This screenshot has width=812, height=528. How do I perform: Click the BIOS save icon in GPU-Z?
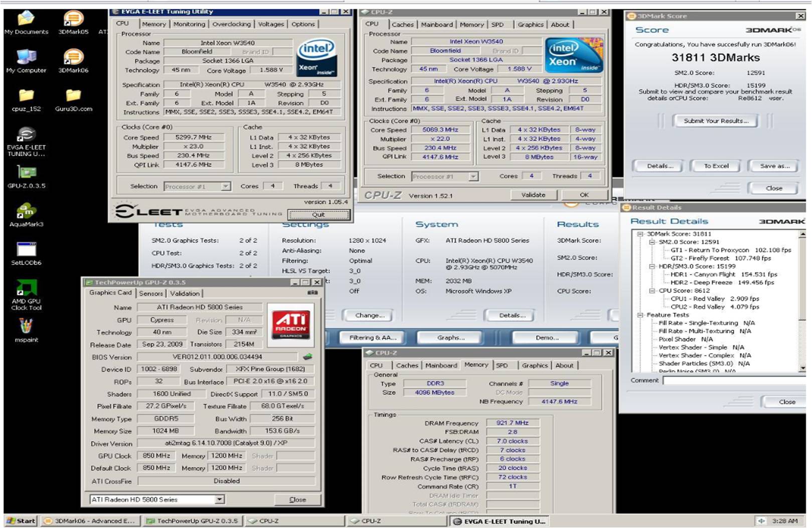(307, 357)
